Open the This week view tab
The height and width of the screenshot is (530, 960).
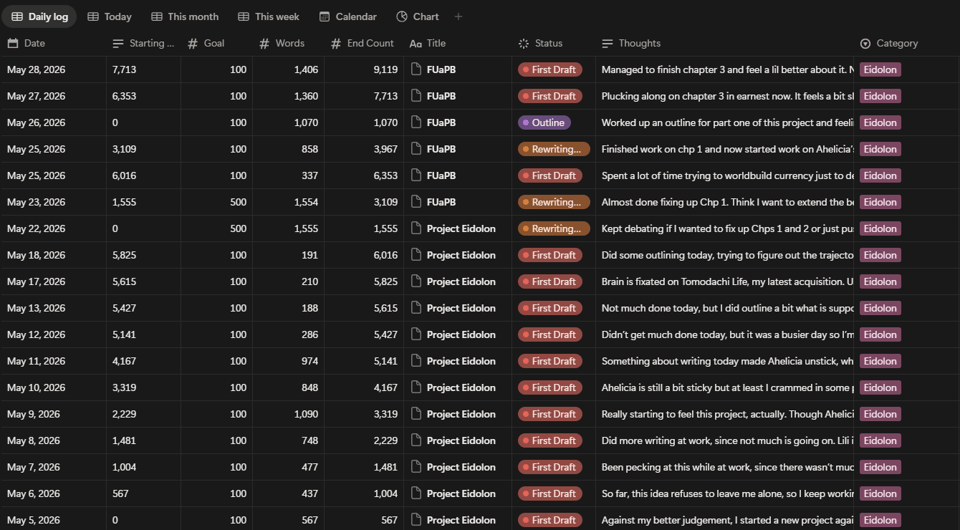coord(269,17)
